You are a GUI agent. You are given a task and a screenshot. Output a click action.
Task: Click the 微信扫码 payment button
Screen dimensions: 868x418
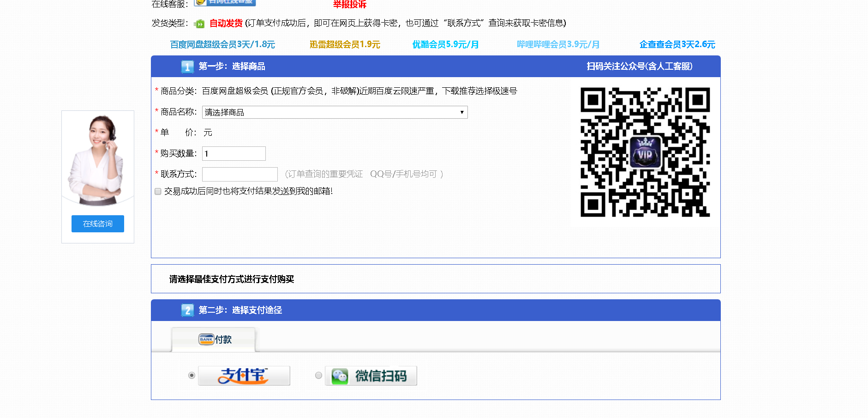tap(371, 376)
